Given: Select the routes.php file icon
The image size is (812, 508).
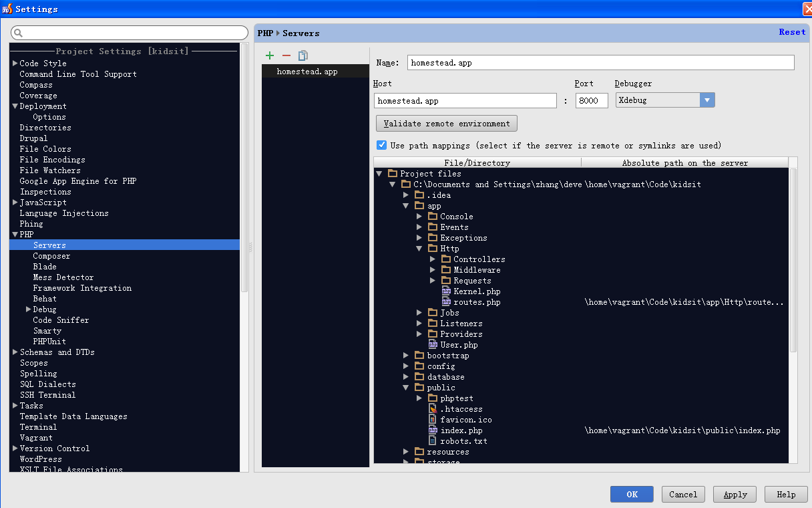Looking at the screenshot, I should (x=446, y=302).
